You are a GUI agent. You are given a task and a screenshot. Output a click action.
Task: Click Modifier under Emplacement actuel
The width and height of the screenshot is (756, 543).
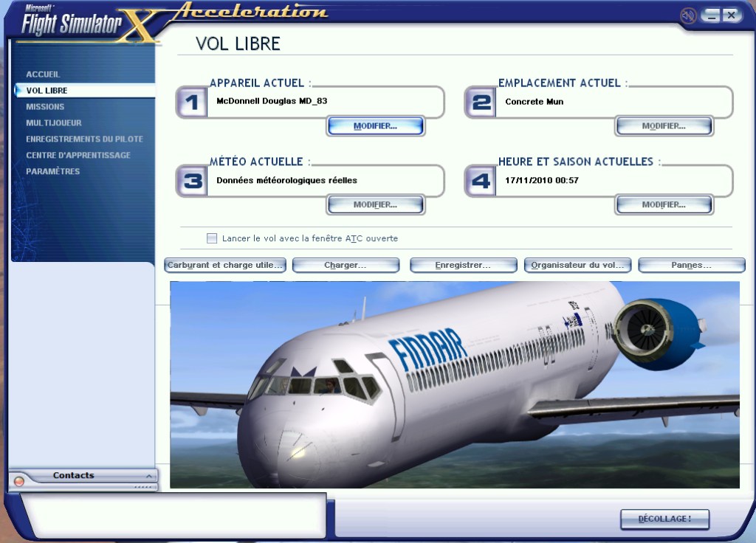pos(664,126)
